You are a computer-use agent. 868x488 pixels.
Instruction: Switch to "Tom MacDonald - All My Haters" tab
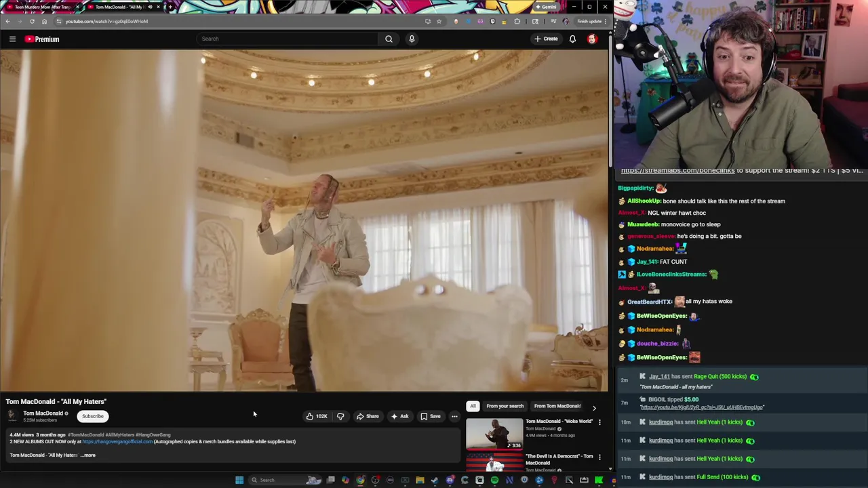click(125, 7)
